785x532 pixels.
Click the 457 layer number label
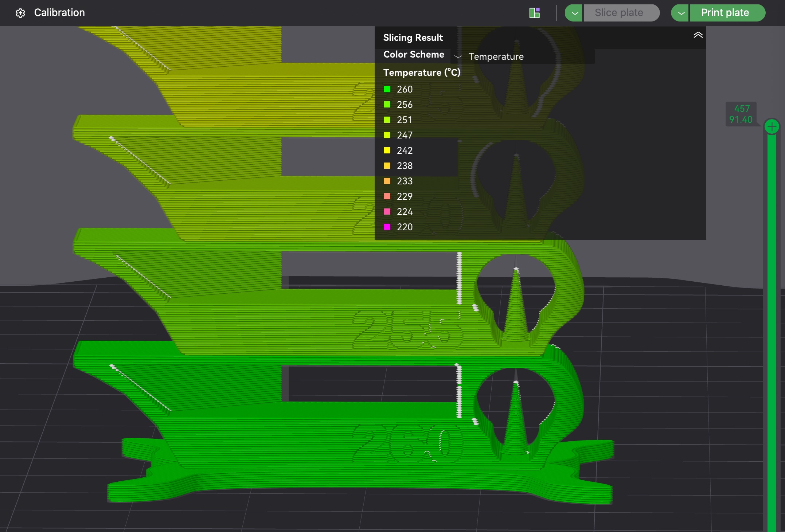(742, 109)
